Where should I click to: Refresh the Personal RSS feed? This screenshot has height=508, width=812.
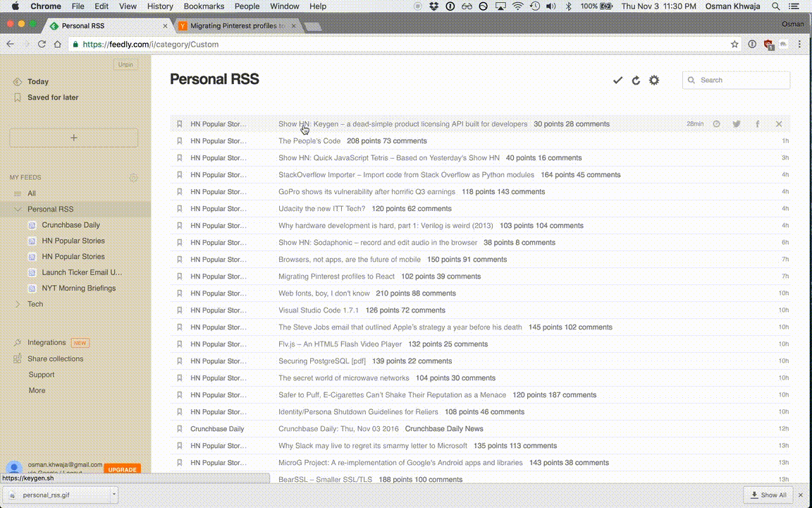point(636,80)
